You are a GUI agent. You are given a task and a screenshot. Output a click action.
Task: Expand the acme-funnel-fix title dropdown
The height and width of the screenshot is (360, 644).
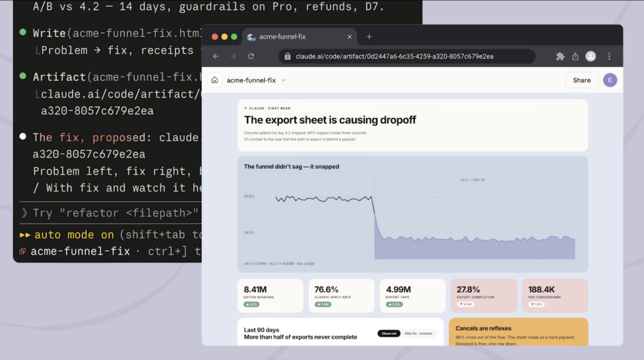284,81
